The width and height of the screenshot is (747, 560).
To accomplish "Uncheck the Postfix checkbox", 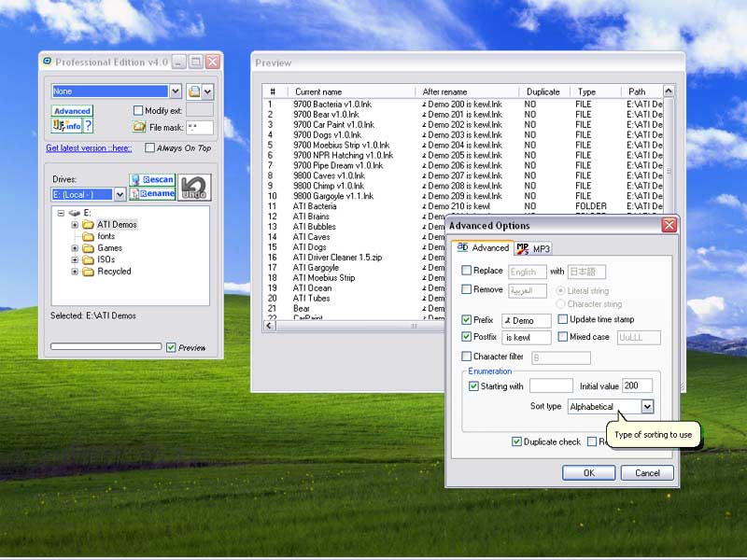I will click(x=466, y=337).
